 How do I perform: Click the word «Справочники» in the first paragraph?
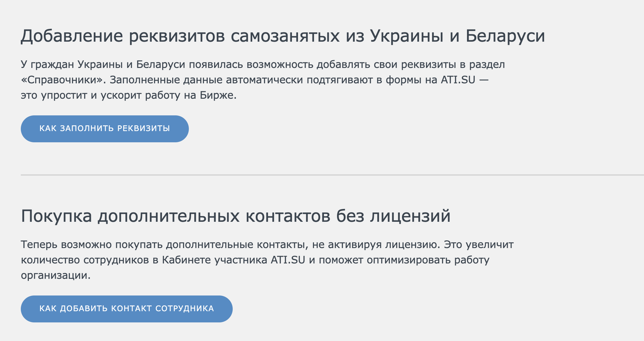tap(63, 80)
